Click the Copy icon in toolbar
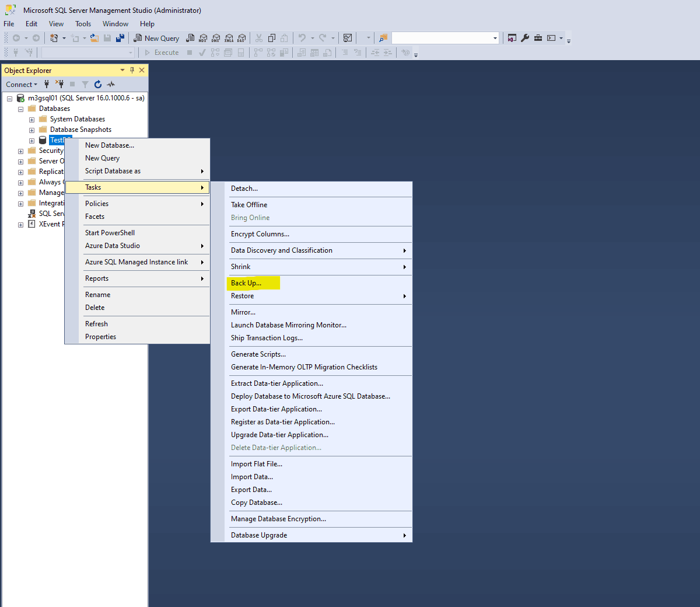This screenshot has width=700, height=607. (272, 38)
